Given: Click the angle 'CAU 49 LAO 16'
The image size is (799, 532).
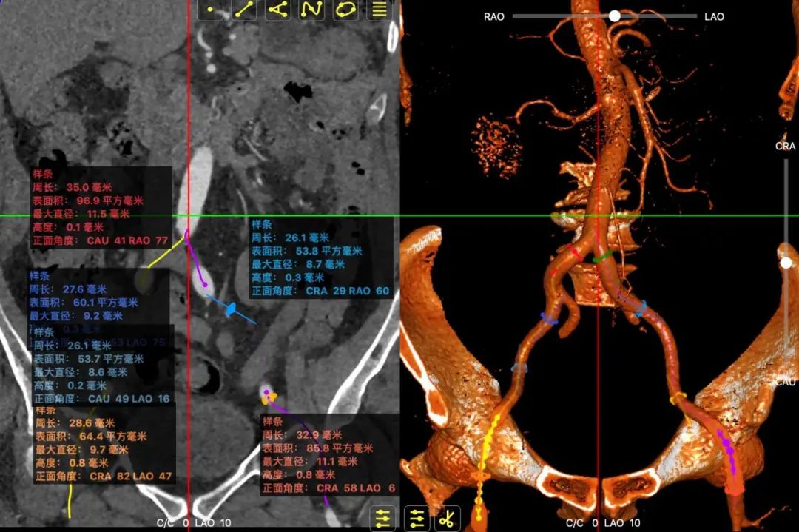Looking at the screenshot, I should pyautogui.click(x=129, y=399).
